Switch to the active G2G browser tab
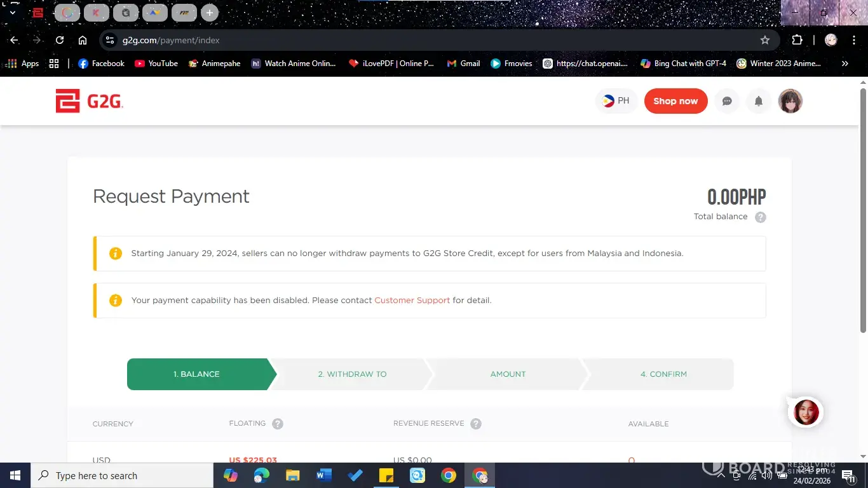Viewport: 868px width, 488px height. coord(38,13)
